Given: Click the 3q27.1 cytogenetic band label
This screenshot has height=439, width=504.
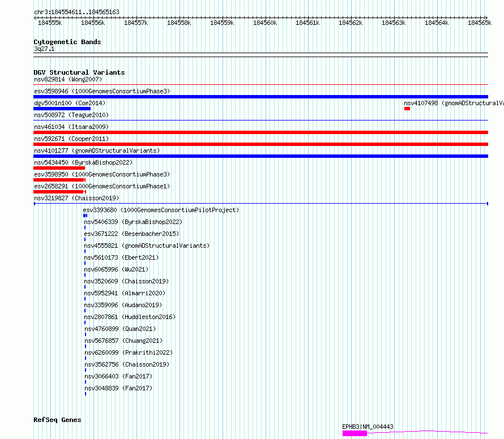Looking at the screenshot, I should pyautogui.click(x=44, y=49).
